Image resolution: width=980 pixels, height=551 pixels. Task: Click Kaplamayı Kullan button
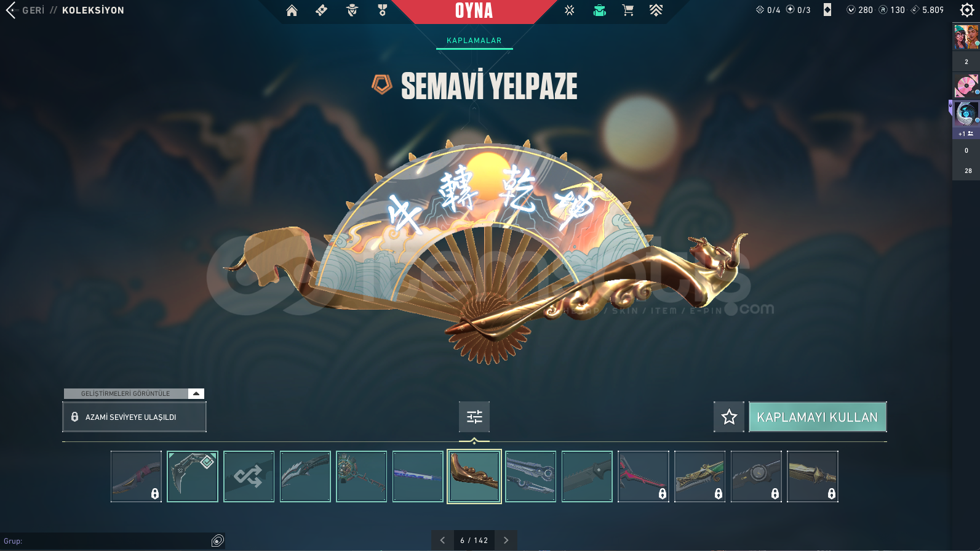tap(818, 417)
